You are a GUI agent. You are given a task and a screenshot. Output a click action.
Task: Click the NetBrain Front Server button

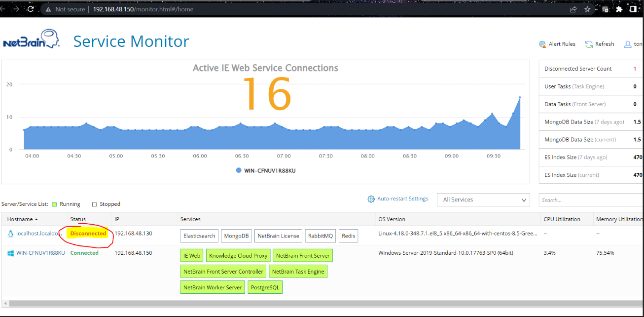click(x=303, y=255)
